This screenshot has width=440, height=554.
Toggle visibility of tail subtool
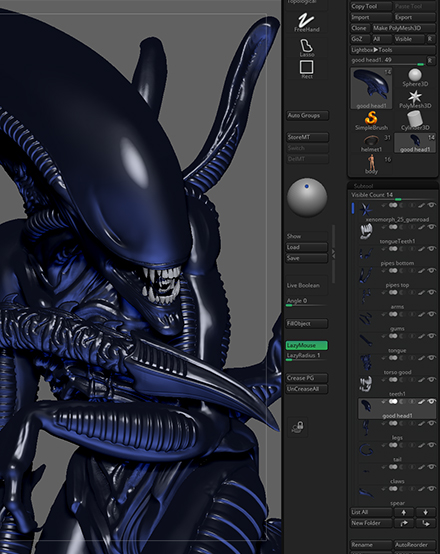tap(432, 445)
